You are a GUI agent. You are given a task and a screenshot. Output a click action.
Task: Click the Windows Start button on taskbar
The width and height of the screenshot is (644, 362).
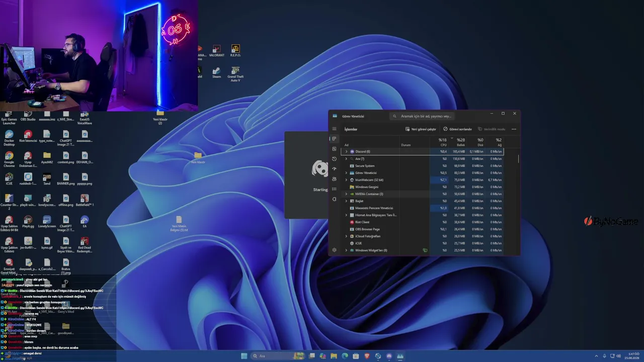pos(244,356)
